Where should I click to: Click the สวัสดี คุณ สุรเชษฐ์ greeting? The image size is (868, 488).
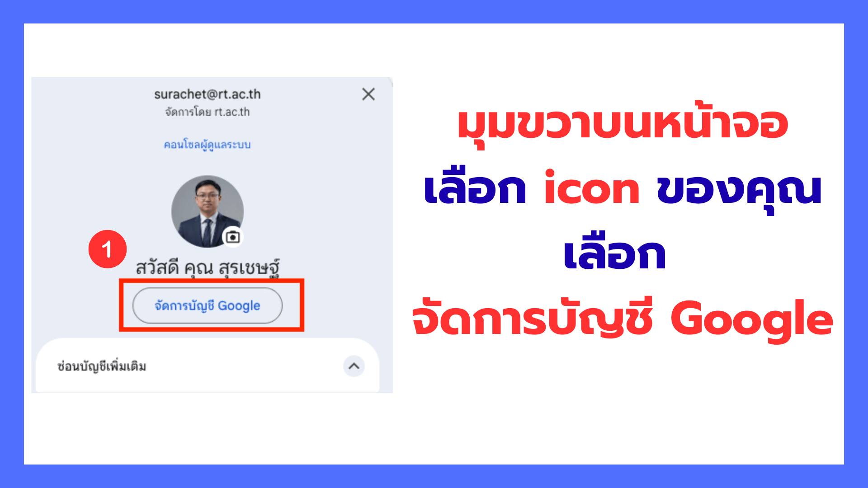(x=208, y=267)
